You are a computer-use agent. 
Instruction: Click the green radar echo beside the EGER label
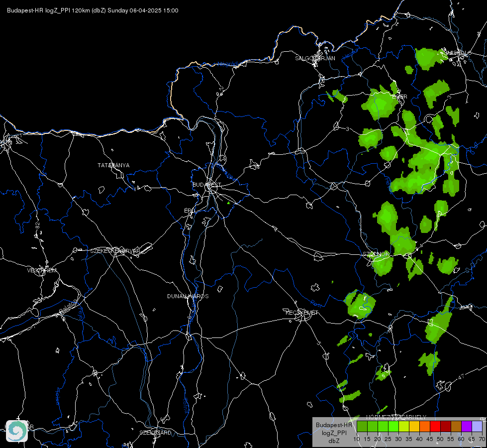tap(381, 103)
